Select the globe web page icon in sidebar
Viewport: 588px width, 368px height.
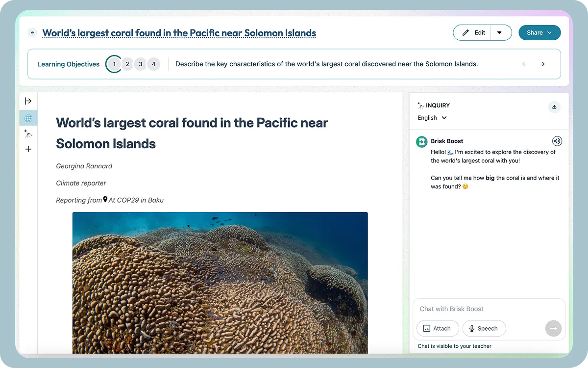click(28, 118)
